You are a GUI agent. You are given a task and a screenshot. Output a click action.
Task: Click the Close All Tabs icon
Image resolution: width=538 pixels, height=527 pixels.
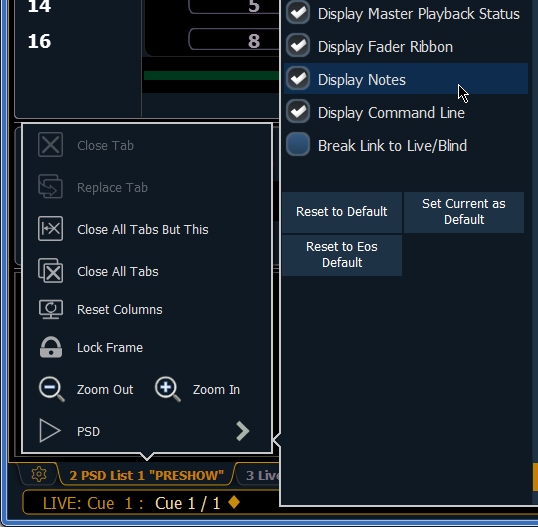(x=50, y=271)
